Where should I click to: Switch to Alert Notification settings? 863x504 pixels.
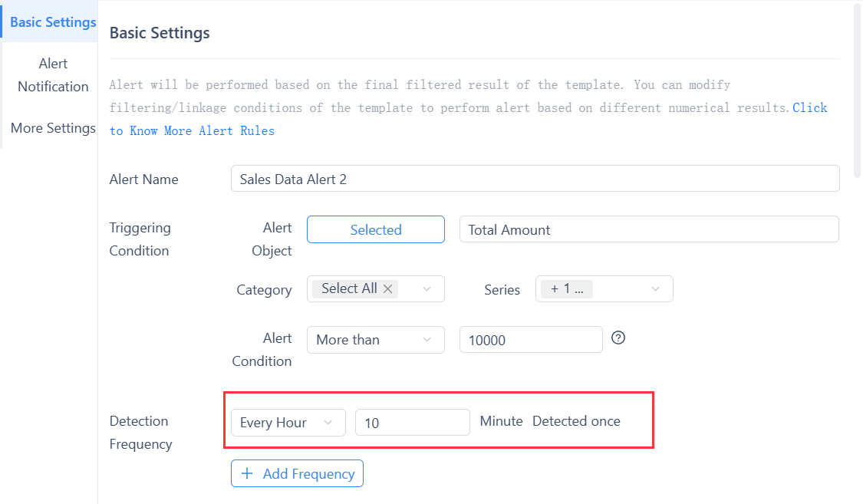(x=53, y=74)
